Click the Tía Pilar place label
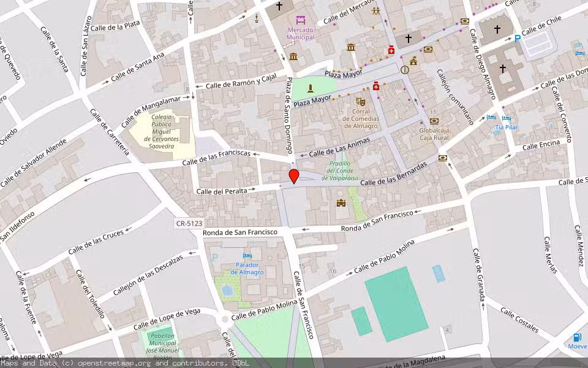Screen dimensions: 588x368 [x=506, y=127]
